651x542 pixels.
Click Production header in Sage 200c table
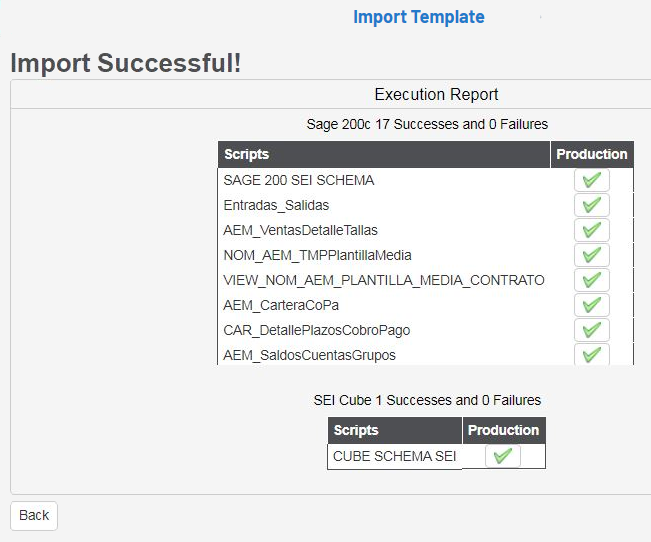coord(592,154)
